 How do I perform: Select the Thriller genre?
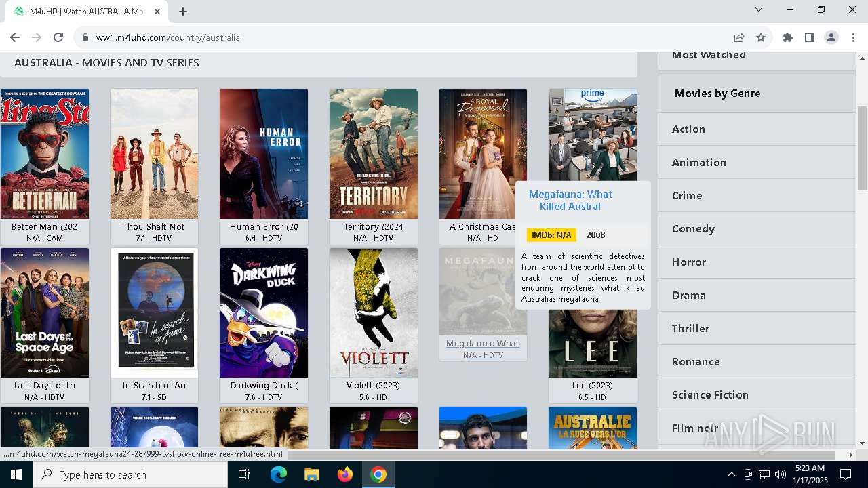pyautogui.click(x=757, y=328)
